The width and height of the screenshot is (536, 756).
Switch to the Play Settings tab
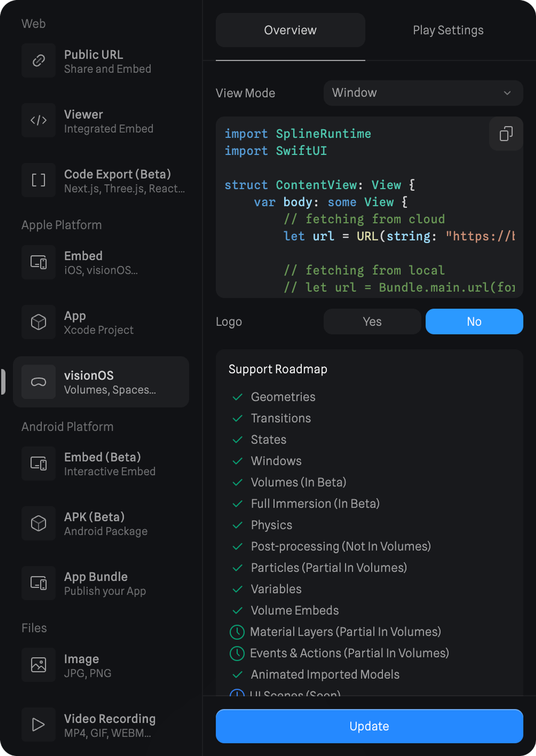pos(448,30)
